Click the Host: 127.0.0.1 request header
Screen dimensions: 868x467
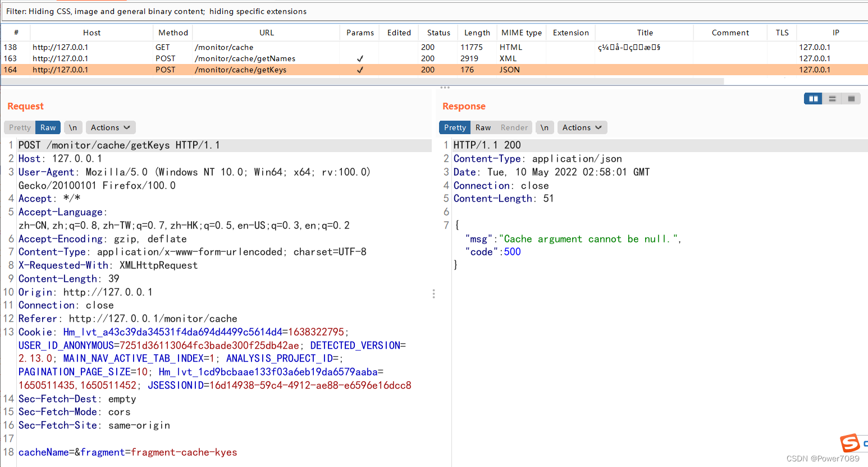[x=60, y=159]
